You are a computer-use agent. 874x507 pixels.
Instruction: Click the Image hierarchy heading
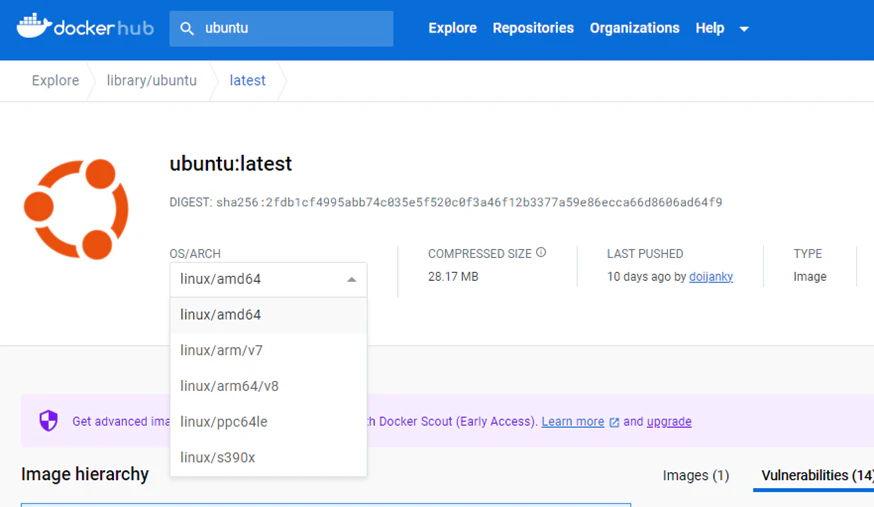(85, 474)
